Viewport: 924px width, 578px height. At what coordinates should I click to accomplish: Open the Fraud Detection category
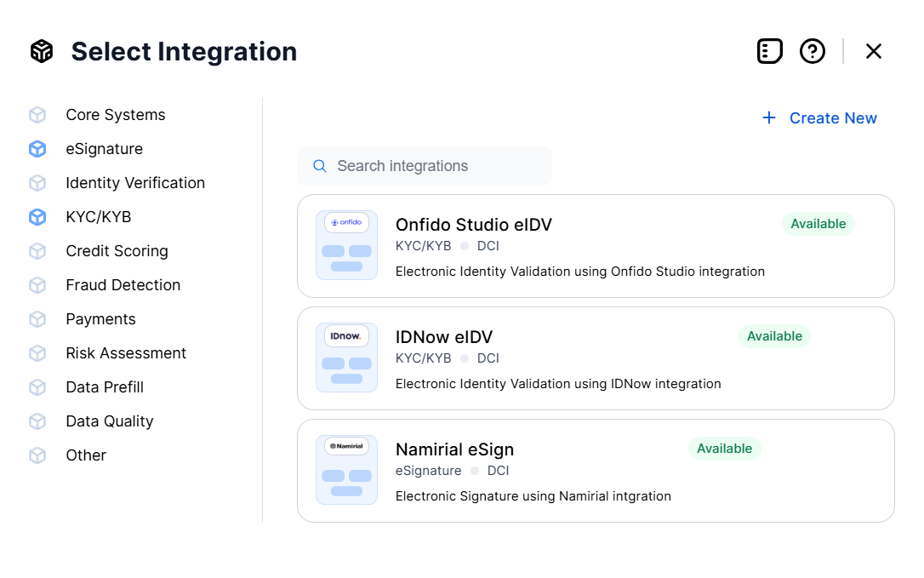coord(123,285)
